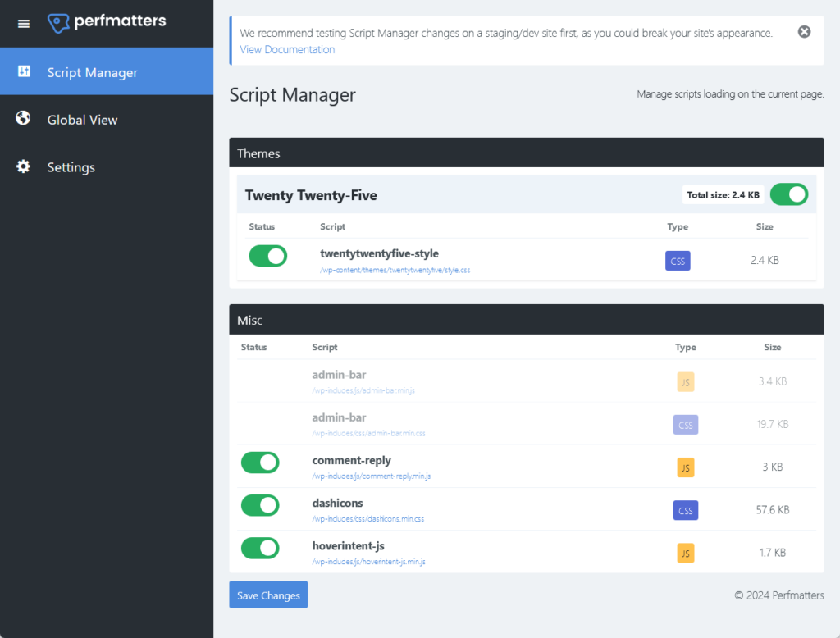Turn off the comment-reply script toggle
Screen dimensions: 840x638
click(260, 463)
